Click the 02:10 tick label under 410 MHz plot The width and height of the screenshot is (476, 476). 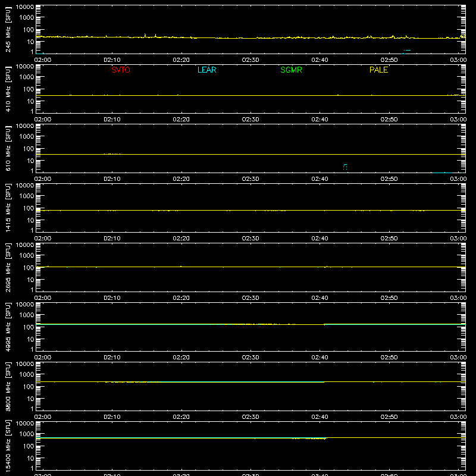click(112, 120)
